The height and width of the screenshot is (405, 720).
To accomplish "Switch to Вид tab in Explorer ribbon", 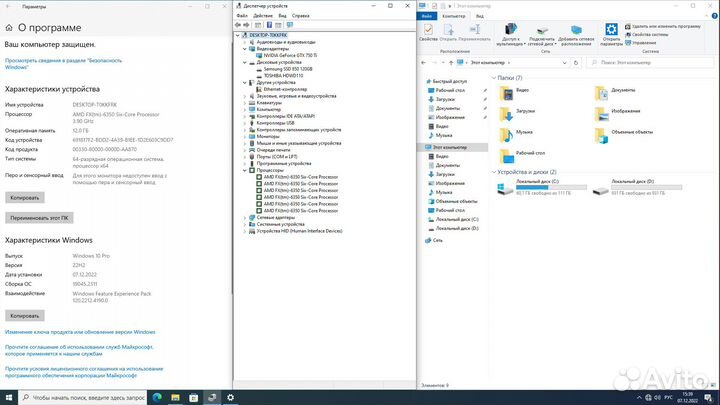I will coord(479,16).
